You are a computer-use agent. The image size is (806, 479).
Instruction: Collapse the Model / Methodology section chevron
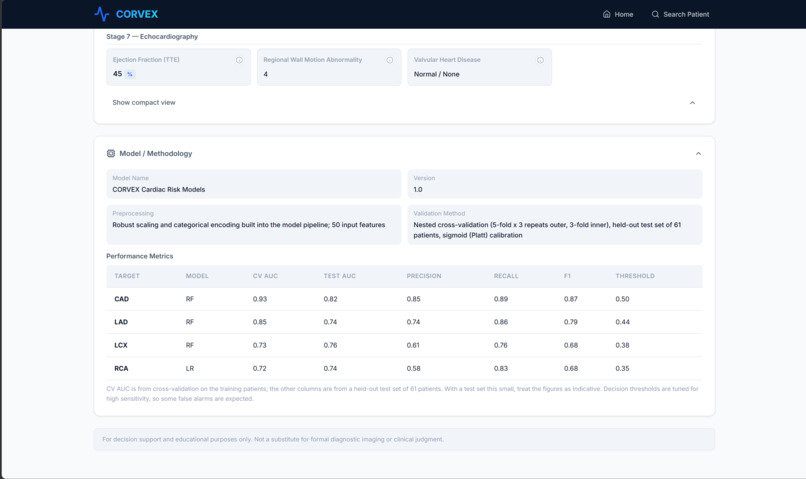point(698,154)
